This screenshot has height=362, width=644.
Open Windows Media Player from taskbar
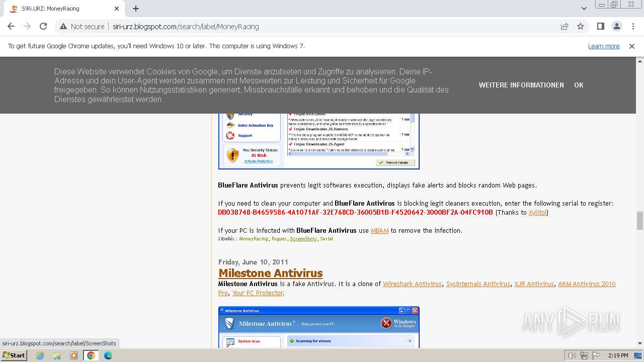click(x=74, y=355)
